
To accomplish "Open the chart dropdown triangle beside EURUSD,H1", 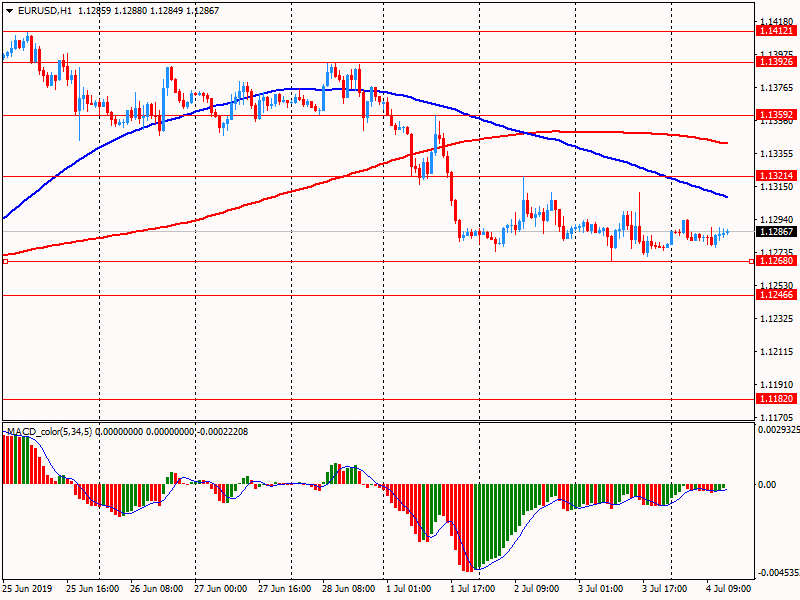I will pos(9,11).
